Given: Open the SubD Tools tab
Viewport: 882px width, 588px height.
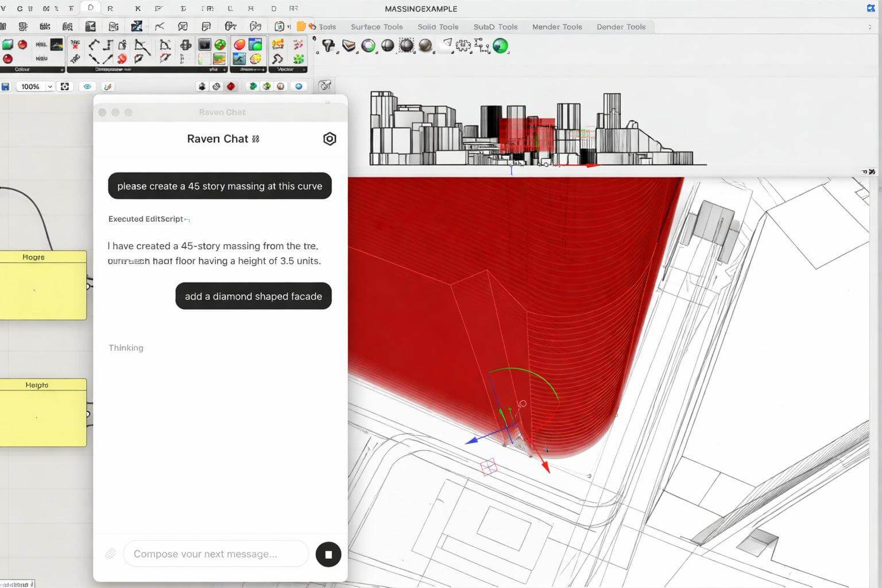Looking at the screenshot, I should [496, 26].
